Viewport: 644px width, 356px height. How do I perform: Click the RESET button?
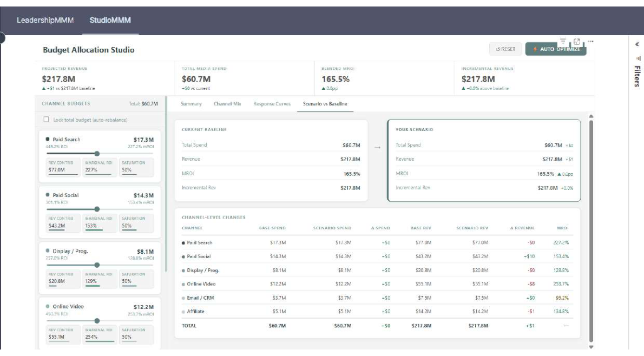click(505, 49)
